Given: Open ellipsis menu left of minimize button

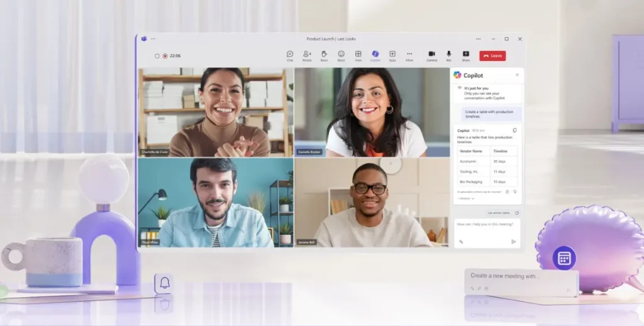Looking at the screenshot, I should 478,39.
